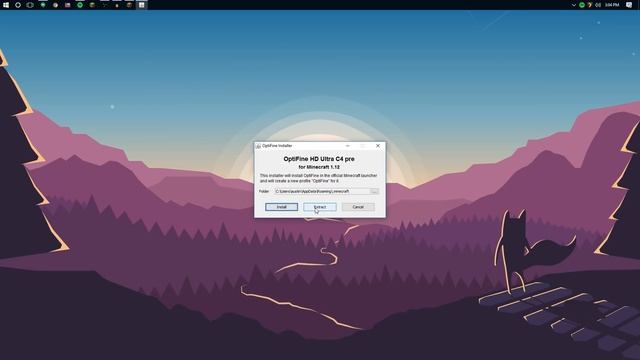Activate the highlighted taskbar app at far right
640x360 pixels.
[142, 5]
